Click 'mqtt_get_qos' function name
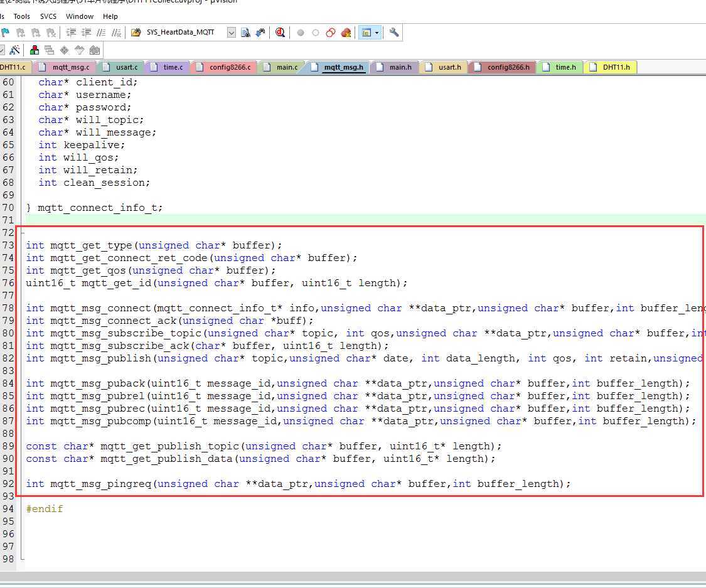 tap(88, 271)
